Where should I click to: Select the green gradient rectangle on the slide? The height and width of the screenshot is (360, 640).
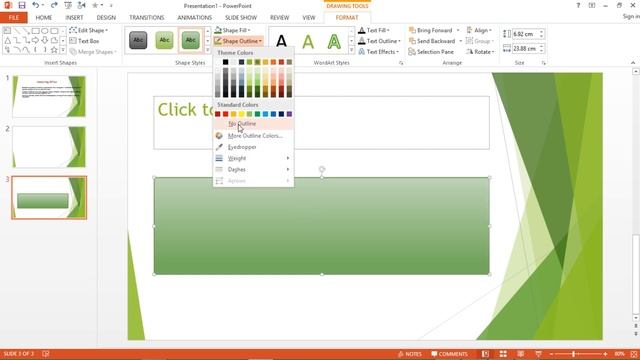[x=322, y=226]
